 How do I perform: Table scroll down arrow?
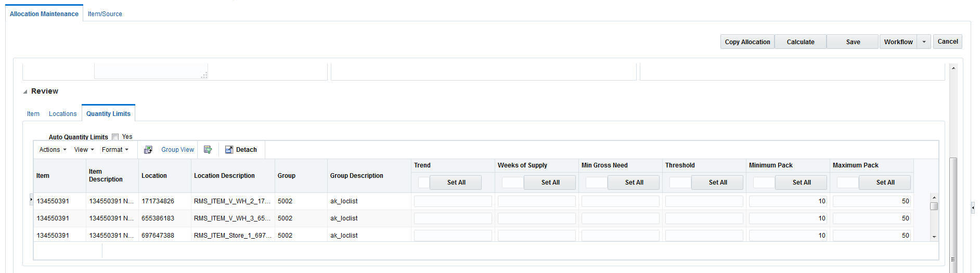pos(934,237)
